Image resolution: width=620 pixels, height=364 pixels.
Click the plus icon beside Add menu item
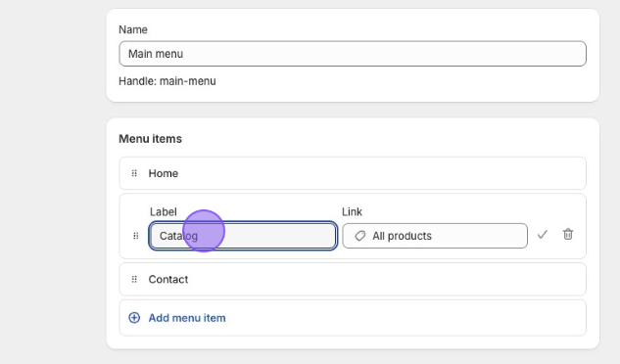[x=134, y=318]
